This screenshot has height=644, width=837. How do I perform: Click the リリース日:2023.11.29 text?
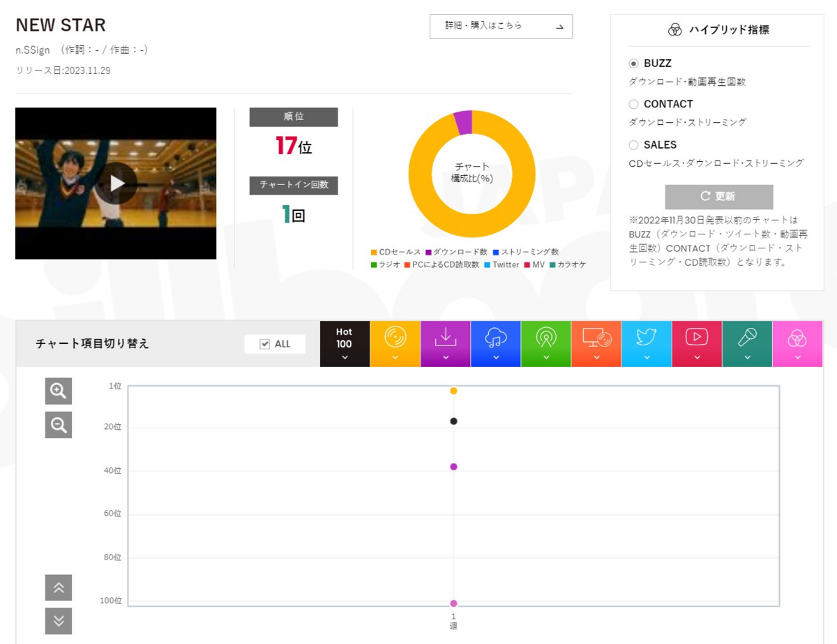click(x=63, y=70)
